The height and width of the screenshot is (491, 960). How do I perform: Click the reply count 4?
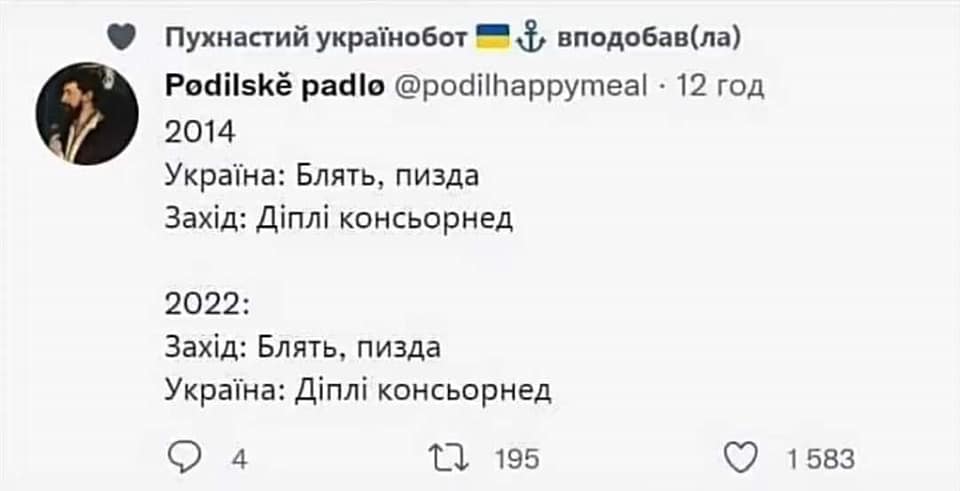coord(240,460)
